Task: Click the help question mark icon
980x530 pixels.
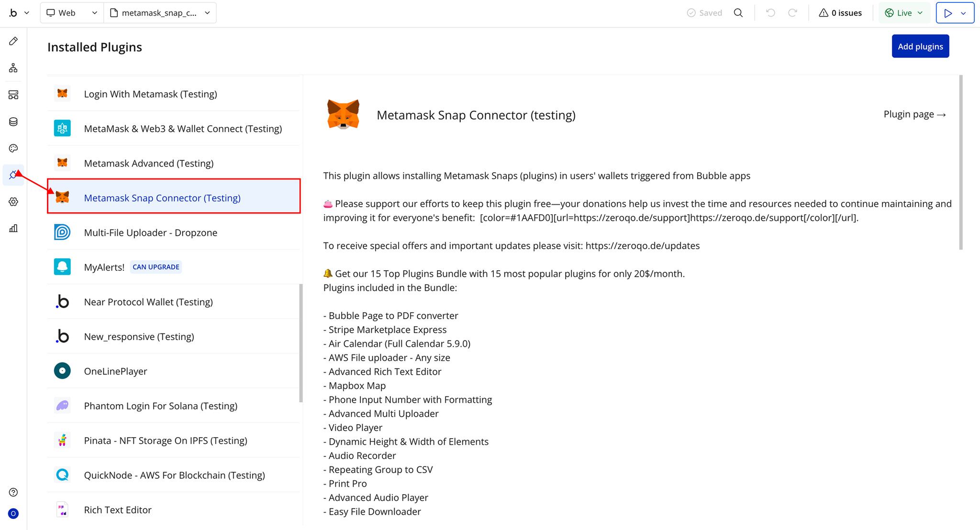Action: click(x=13, y=492)
